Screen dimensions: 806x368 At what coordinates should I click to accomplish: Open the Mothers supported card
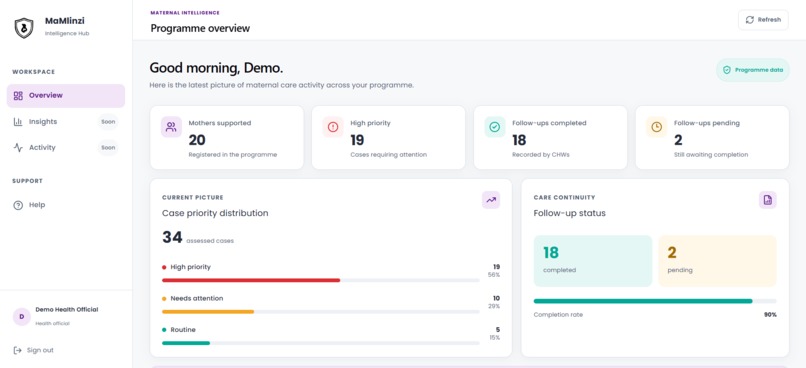point(227,138)
